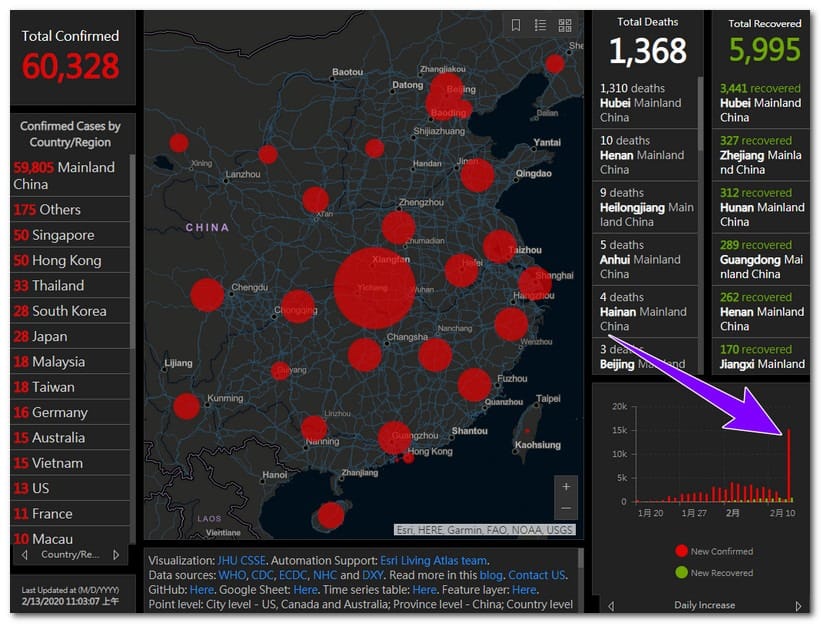Image resolution: width=821 pixels, height=624 pixels.
Task: Open the NHC data source link
Action: point(325,575)
